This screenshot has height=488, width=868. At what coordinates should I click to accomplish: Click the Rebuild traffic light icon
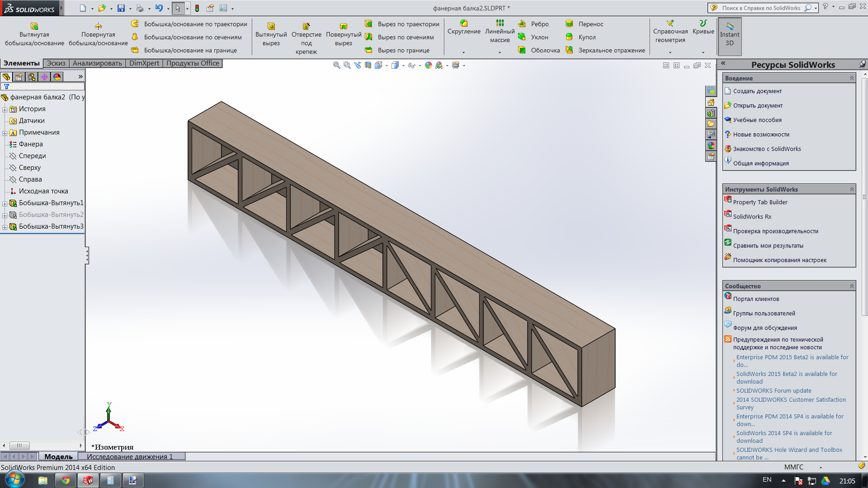pyautogui.click(x=197, y=8)
